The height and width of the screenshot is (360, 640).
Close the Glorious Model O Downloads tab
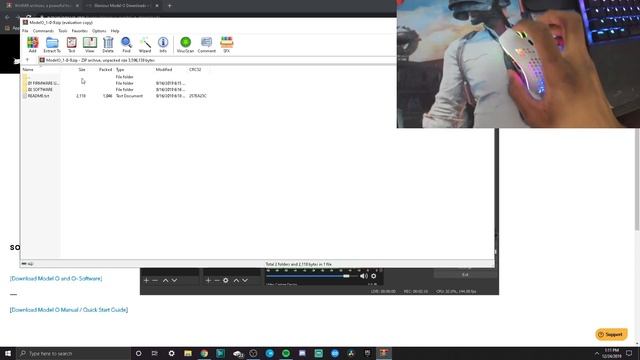tap(157, 6)
